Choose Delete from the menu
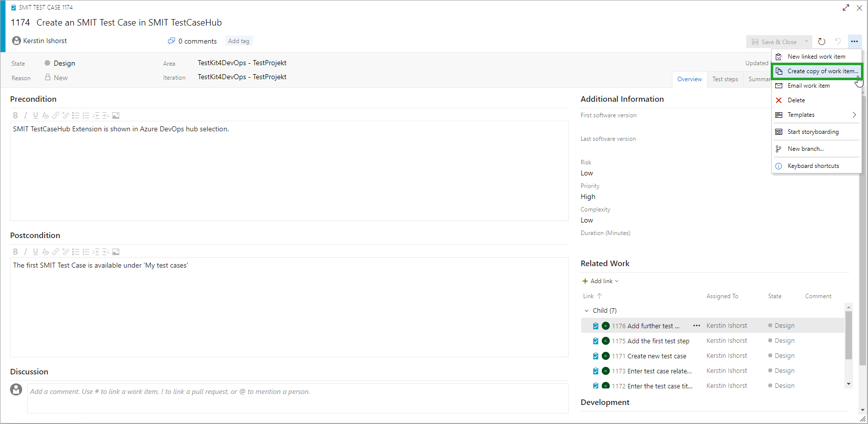This screenshot has width=868, height=424. pyautogui.click(x=816, y=100)
